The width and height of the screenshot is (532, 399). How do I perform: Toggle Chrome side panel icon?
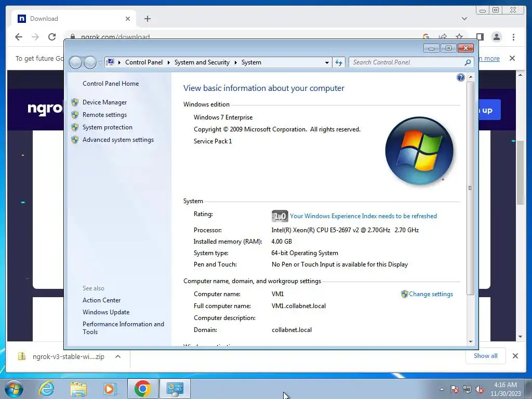click(x=480, y=37)
